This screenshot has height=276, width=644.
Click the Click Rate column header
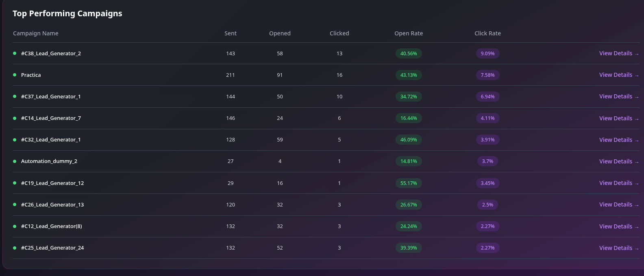coord(487,33)
